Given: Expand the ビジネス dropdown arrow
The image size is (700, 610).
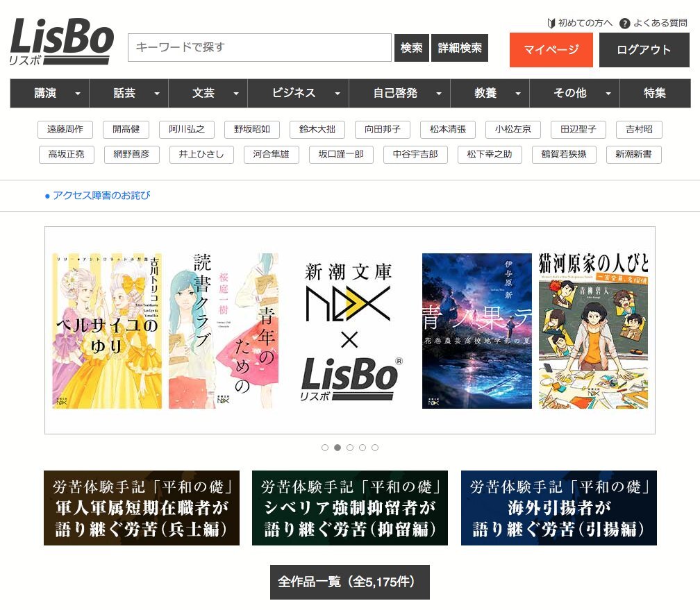Looking at the screenshot, I should (x=337, y=94).
